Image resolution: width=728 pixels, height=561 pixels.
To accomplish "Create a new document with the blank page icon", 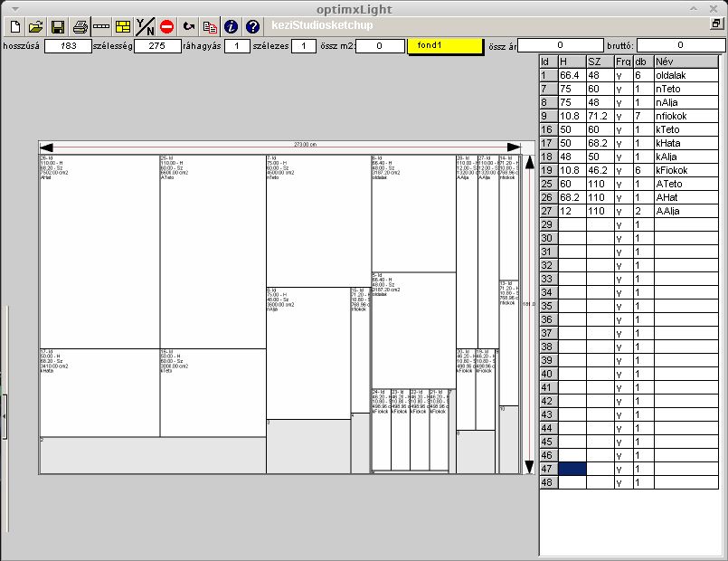I will point(14,26).
